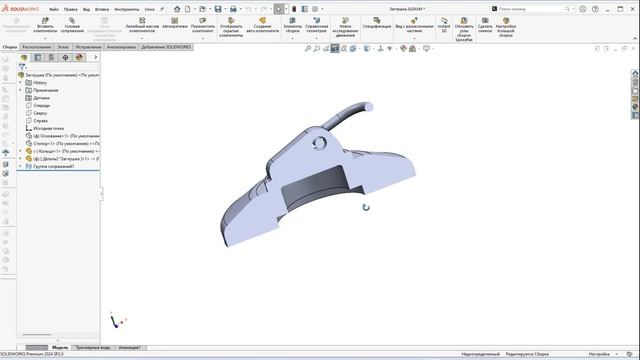Open Large Assembly Settings (Настройки большой сборки)
The height and width of the screenshot is (360, 640).
(x=506, y=27)
